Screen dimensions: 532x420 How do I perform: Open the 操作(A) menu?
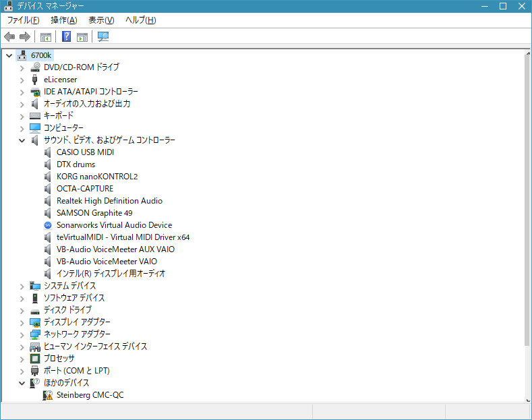tap(64, 20)
